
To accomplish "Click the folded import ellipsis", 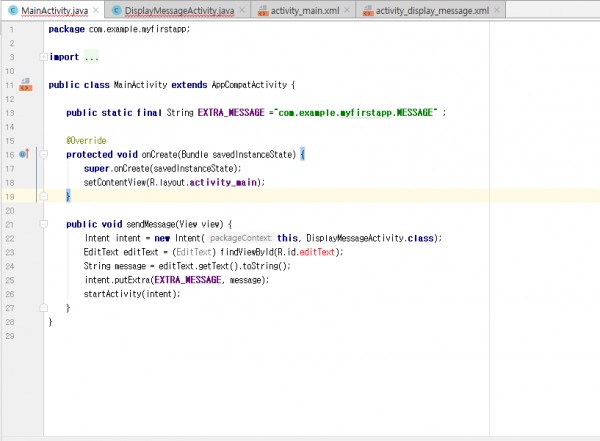I will click(x=91, y=57).
